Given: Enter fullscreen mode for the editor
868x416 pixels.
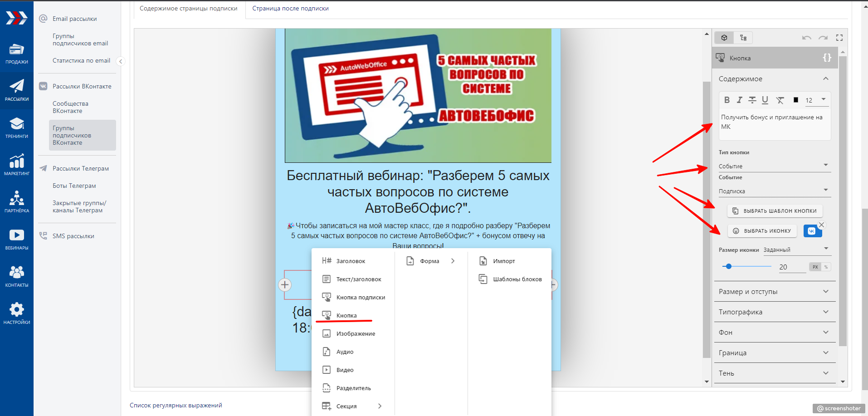Looking at the screenshot, I should click(x=839, y=38).
